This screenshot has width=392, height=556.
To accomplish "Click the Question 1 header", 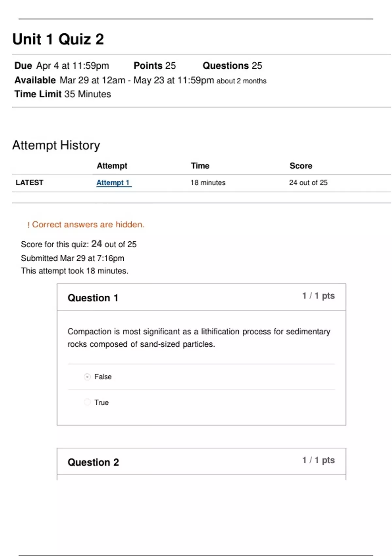I will [x=93, y=298].
